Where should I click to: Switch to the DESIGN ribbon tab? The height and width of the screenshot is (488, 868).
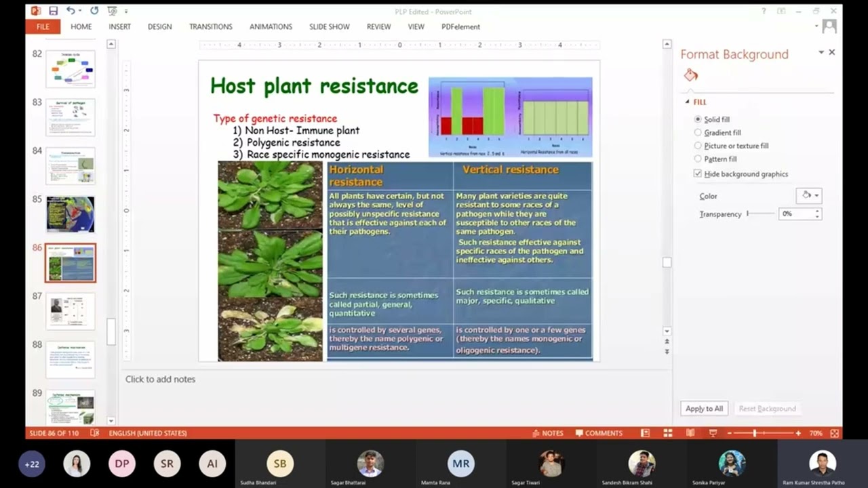pyautogui.click(x=160, y=26)
